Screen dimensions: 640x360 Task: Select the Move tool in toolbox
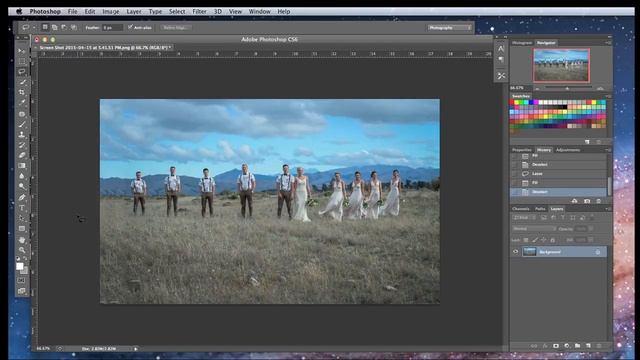point(22,51)
